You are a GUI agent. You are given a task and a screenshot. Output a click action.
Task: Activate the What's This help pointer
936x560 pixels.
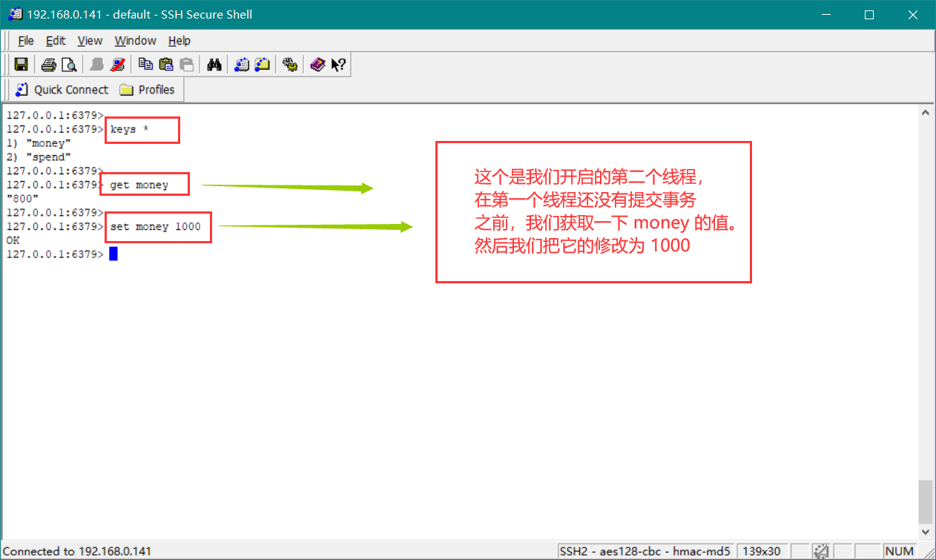tap(338, 65)
